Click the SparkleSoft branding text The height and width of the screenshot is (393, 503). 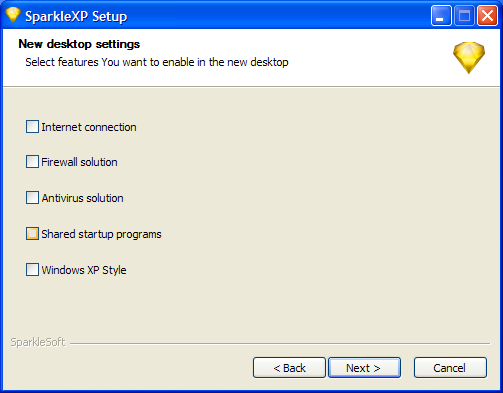[38, 342]
